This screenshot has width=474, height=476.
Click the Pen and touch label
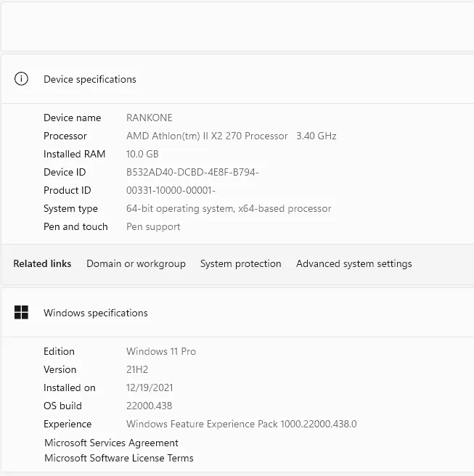[x=75, y=227]
